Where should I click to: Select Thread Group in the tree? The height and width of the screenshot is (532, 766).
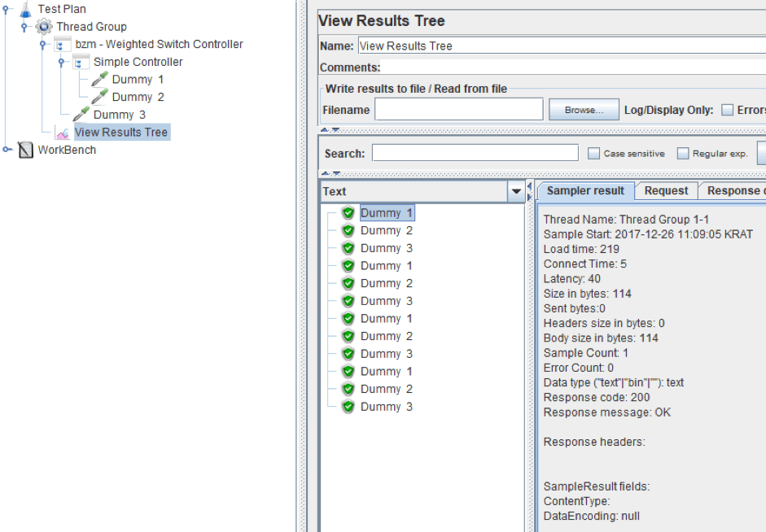pos(91,27)
